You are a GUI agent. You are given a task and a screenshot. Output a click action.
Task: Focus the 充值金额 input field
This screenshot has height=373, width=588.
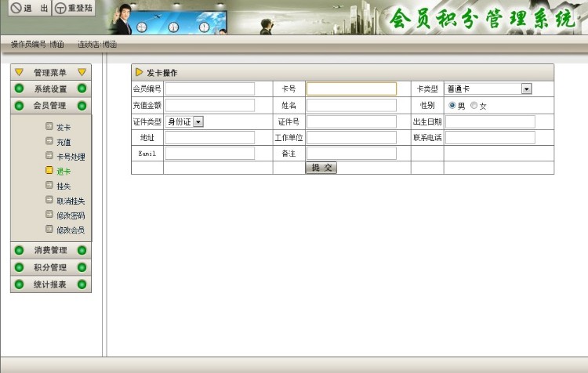click(209, 105)
